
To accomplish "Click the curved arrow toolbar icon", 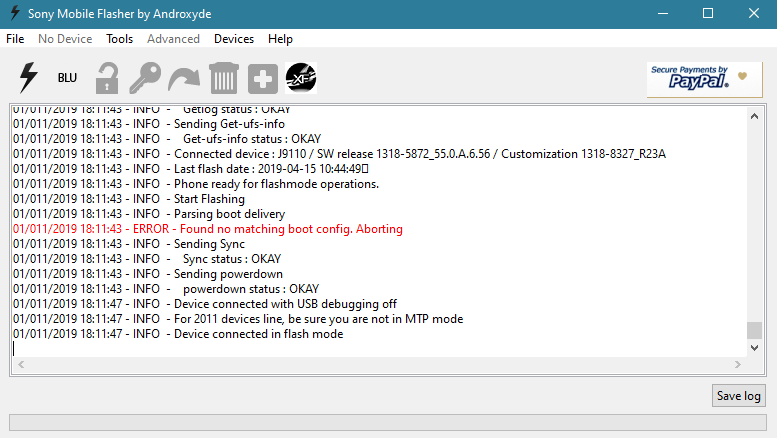I will tap(184, 79).
